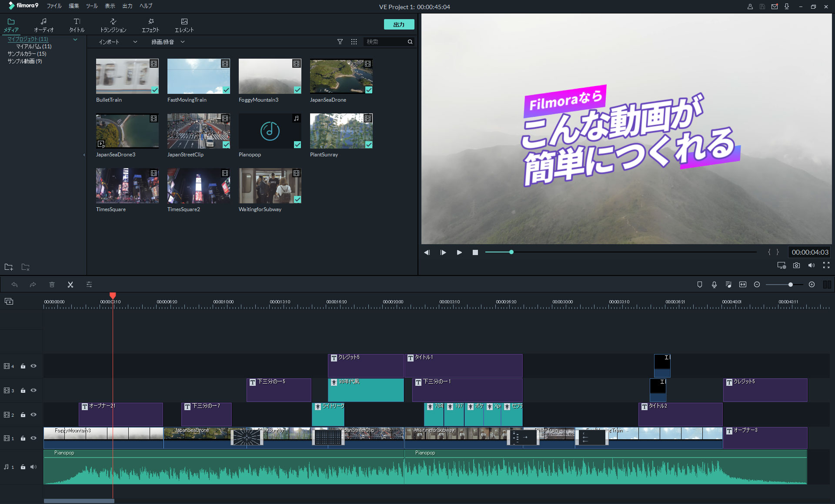The image size is (835, 504).
Task: Hide video track 2 with eye icon
Action: 33,414
